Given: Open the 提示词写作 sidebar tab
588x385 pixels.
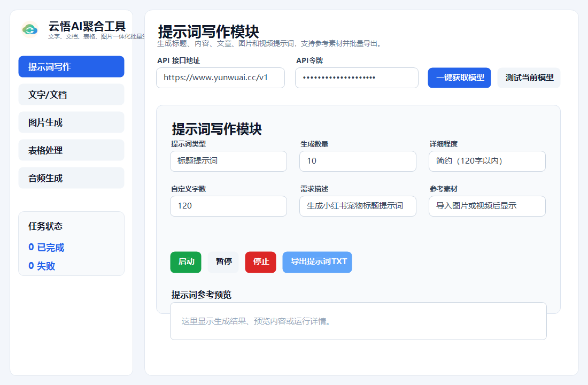Looking at the screenshot, I should (x=71, y=67).
